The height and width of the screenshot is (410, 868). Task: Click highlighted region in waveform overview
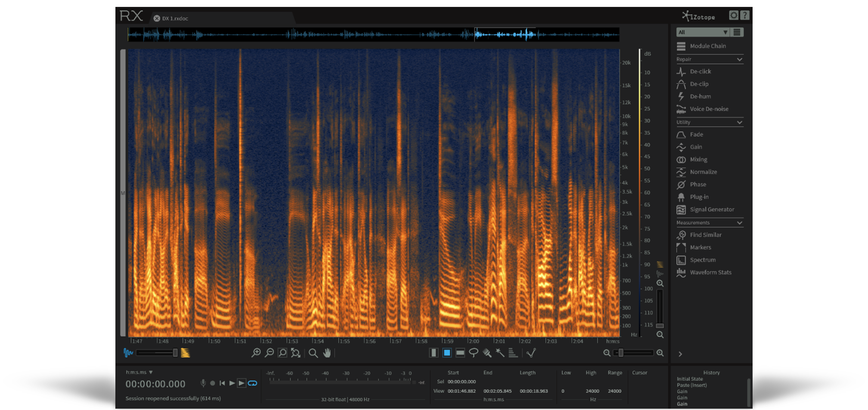click(x=505, y=34)
